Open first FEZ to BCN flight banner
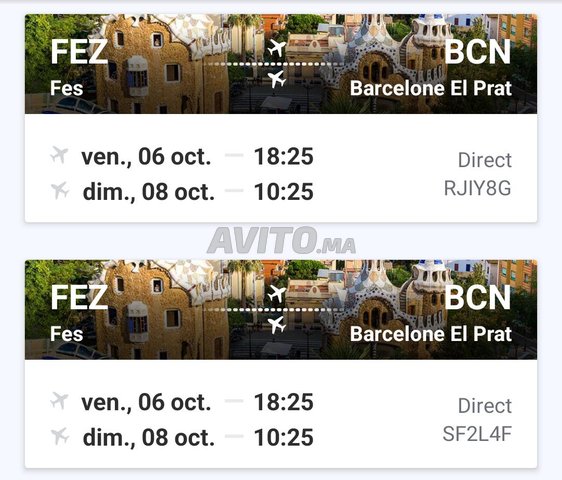The image size is (562, 480). [x=281, y=64]
